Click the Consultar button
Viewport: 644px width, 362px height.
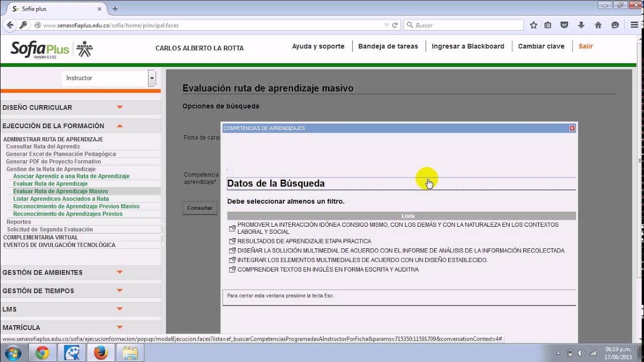click(x=200, y=208)
